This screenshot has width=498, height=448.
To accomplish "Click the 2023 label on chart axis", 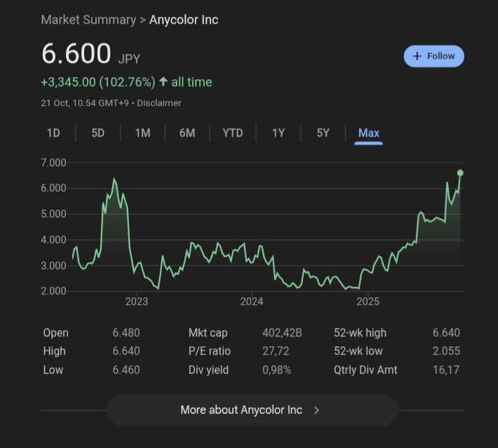I will tap(137, 301).
